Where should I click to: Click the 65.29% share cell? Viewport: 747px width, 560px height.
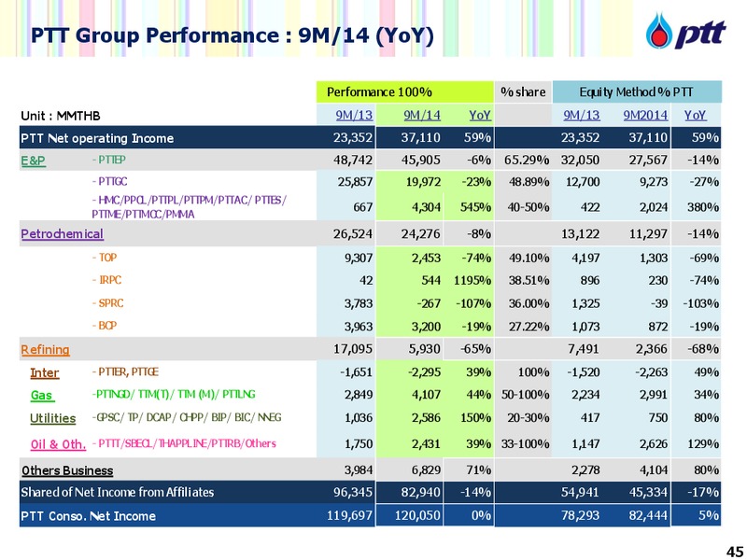click(x=527, y=160)
